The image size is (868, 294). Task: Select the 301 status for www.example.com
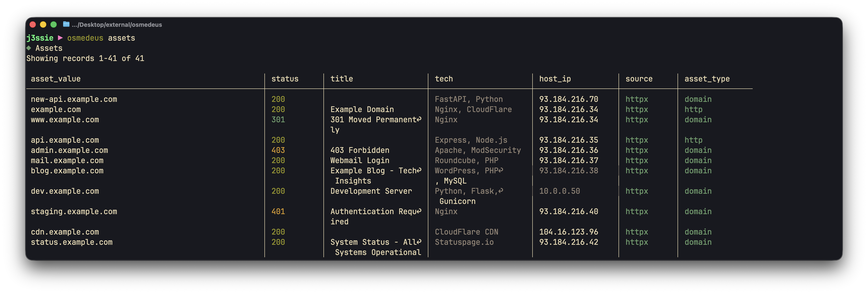[278, 120]
